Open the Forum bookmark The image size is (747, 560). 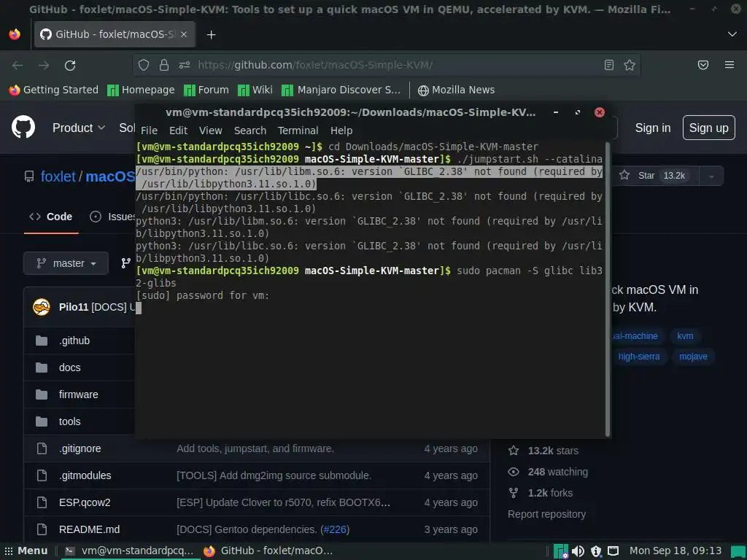(x=206, y=90)
